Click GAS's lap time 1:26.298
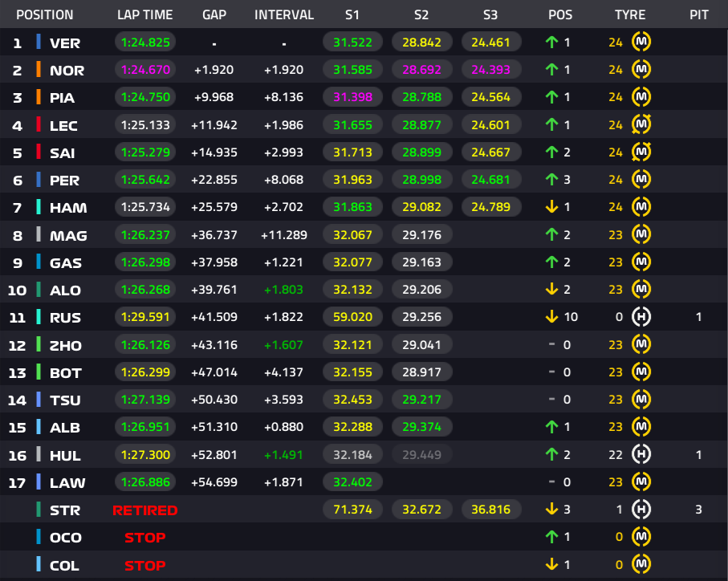This screenshot has height=581, width=728. [x=145, y=262]
